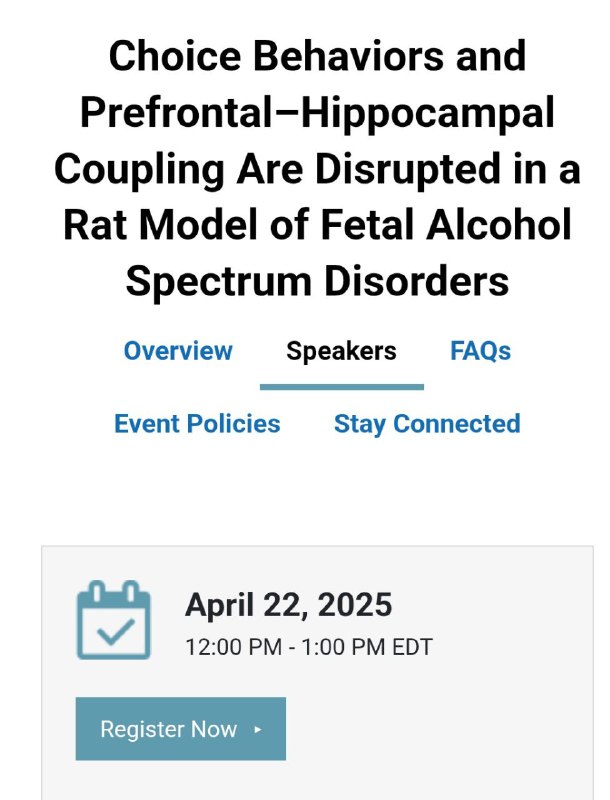The height and width of the screenshot is (800, 610).
Task: Go to the Event Policies tab
Action: pyautogui.click(x=197, y=423)
